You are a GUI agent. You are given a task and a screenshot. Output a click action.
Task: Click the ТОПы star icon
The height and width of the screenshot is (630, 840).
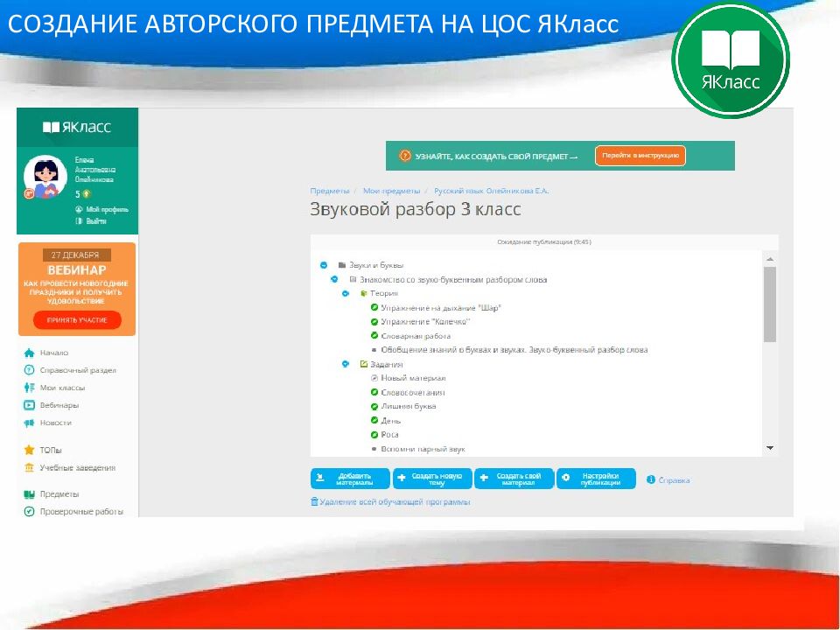pyautogui.click(x=29, y=450)
